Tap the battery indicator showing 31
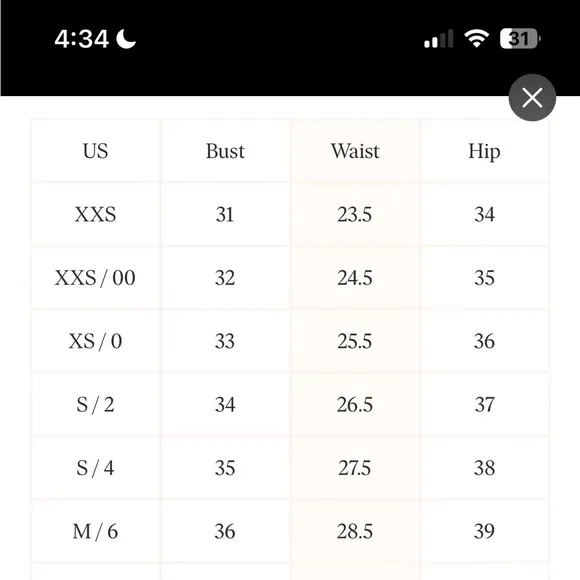Image resolution: width=580 pixels, height=580 pixels. pos(520,38)
